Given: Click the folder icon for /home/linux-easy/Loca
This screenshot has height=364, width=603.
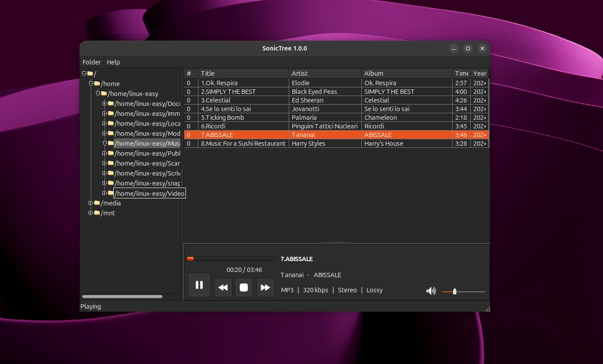Looking at the screenshot, I should [111, 123].
